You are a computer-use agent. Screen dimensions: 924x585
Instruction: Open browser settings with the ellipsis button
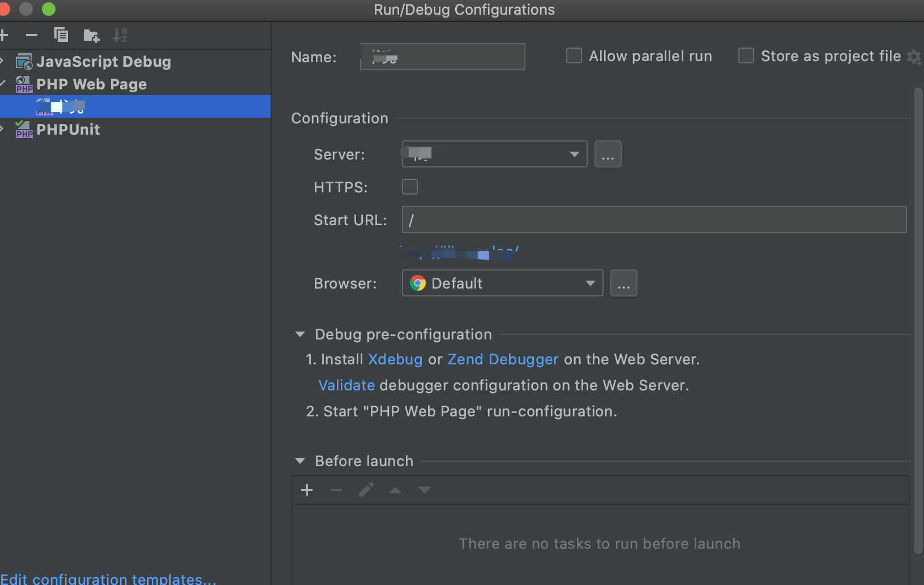coord(624,283)
